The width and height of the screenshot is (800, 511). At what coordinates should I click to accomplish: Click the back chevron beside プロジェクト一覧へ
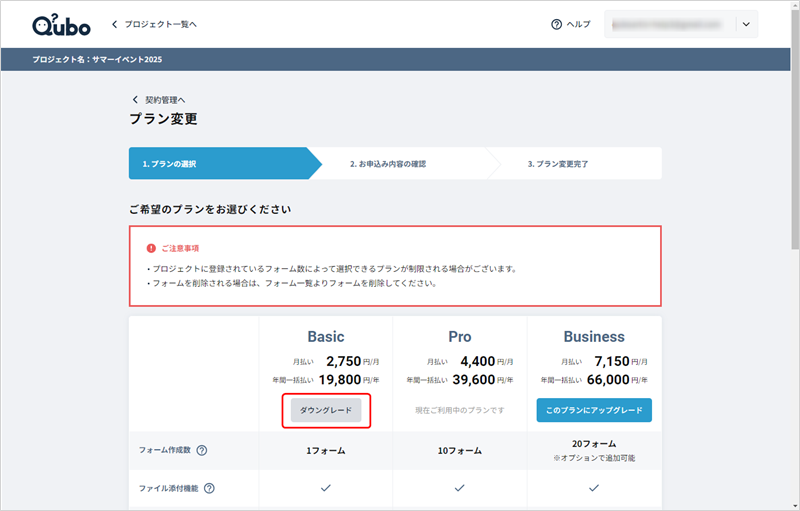click(x=114, y=24)
